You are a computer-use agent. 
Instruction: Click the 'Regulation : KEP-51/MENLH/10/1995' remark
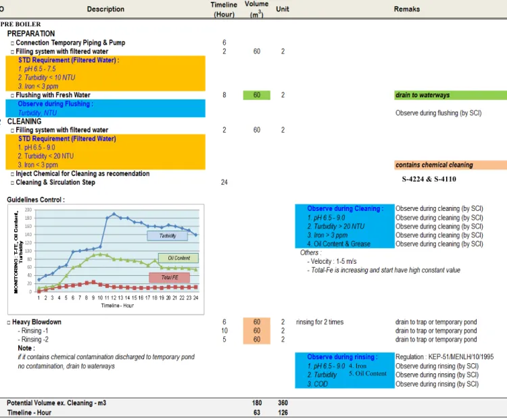[444, 357]
